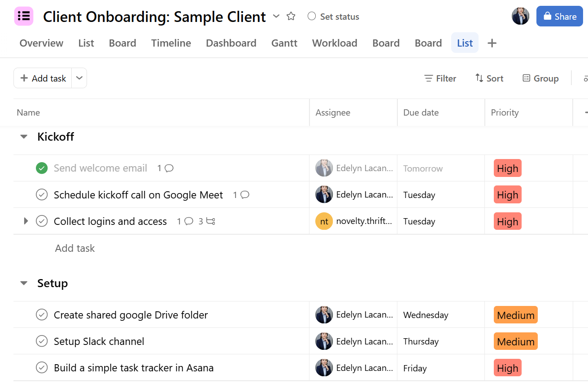588x383 pixels.
Task: Click the pink project list icon
Action: [x=24, y=17]
